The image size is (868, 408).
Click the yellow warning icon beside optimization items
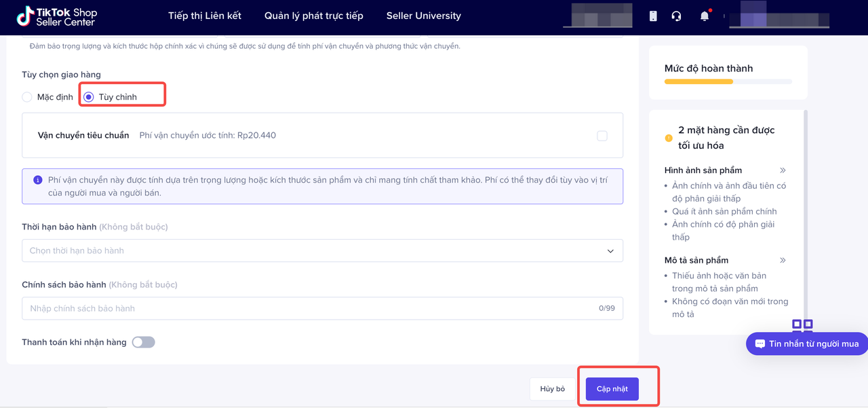tap(669, 138)
